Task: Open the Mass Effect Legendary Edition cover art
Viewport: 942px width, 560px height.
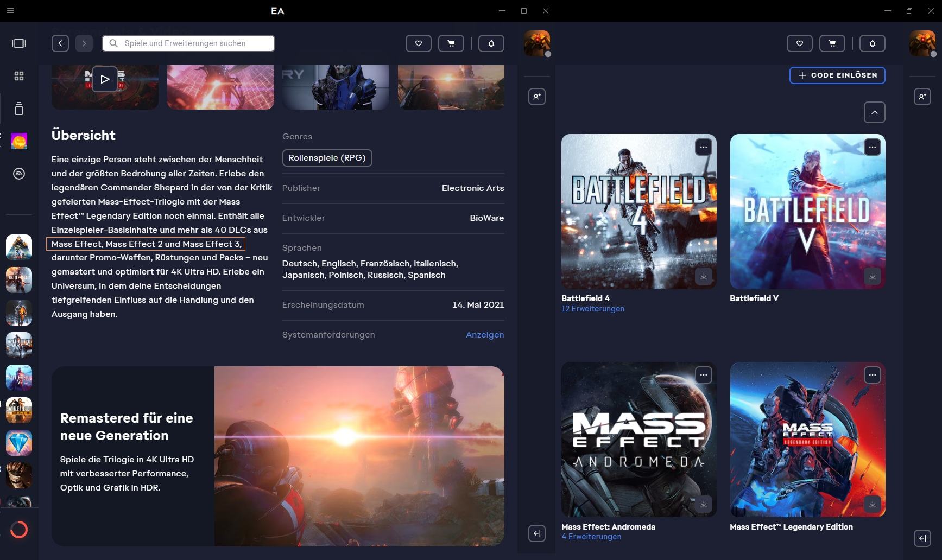Action: click(x=808, y=440)
